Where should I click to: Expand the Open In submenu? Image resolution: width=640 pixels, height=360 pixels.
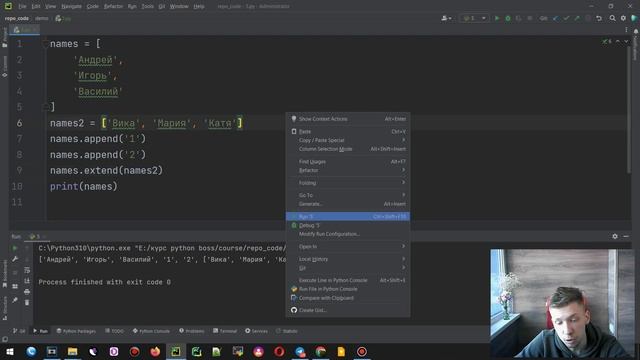click(x=348, y=247)
